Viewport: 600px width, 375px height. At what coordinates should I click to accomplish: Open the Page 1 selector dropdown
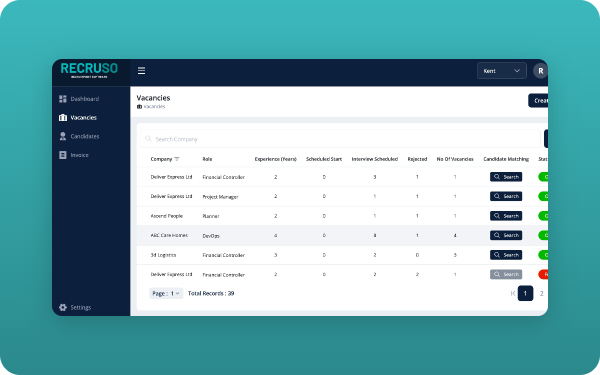[x=166, y=293]
